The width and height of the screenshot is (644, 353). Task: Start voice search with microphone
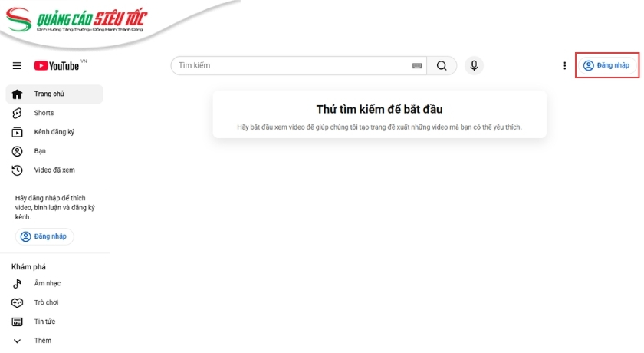[x=474, y=66]
